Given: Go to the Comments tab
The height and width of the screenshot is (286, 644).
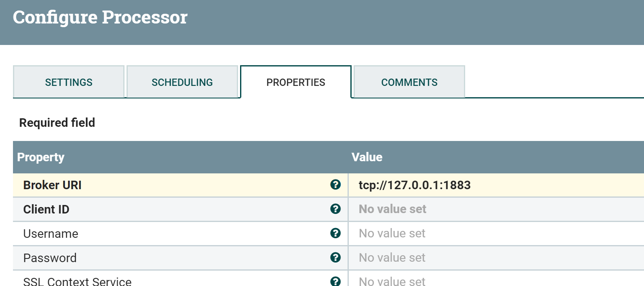Looking at the screenshot, I should pyautogui.click(x=409, y=82).
